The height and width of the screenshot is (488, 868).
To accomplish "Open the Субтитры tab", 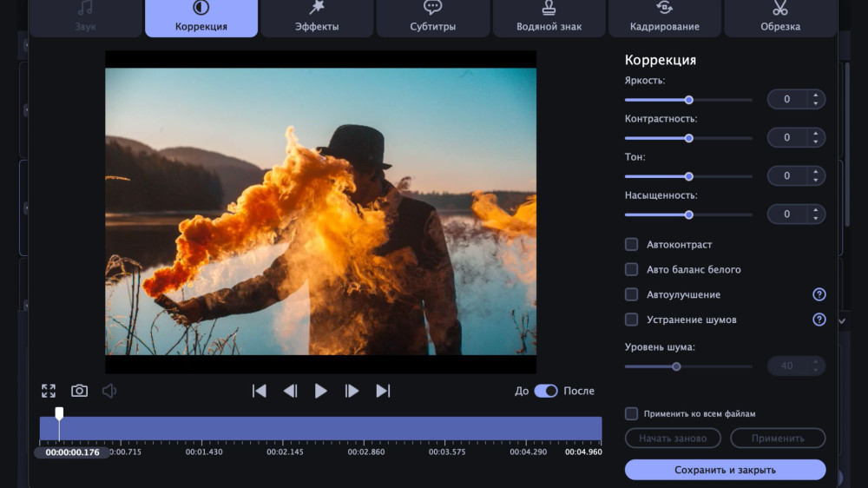I will pyautogui.click(x=433, y=17).
